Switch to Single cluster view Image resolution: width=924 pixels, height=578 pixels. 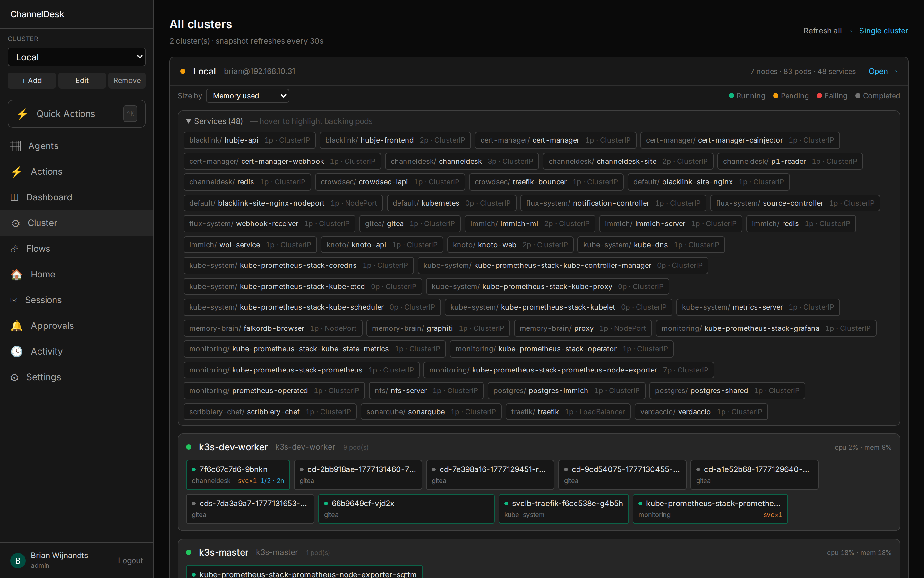pyautogui.click(x=879, y=31)
